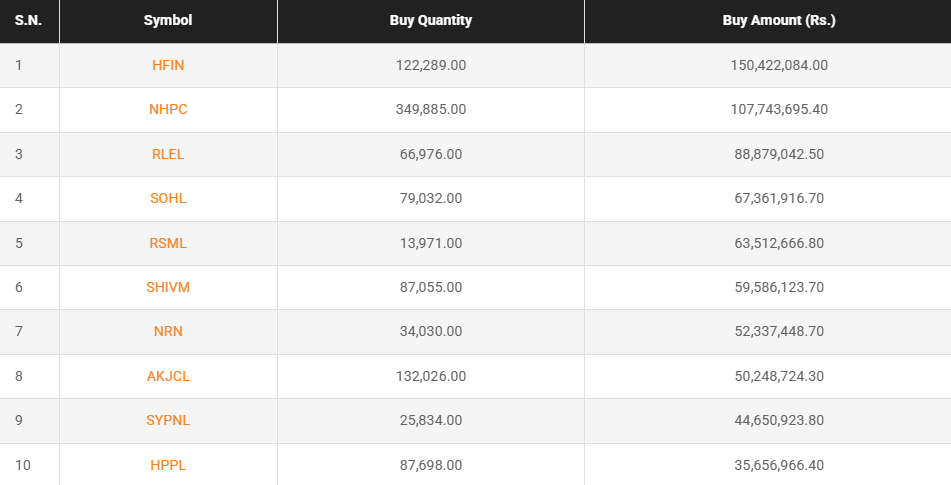Open the SHIVM symbol link
The image size is (951, 485).
click(168, 287)
